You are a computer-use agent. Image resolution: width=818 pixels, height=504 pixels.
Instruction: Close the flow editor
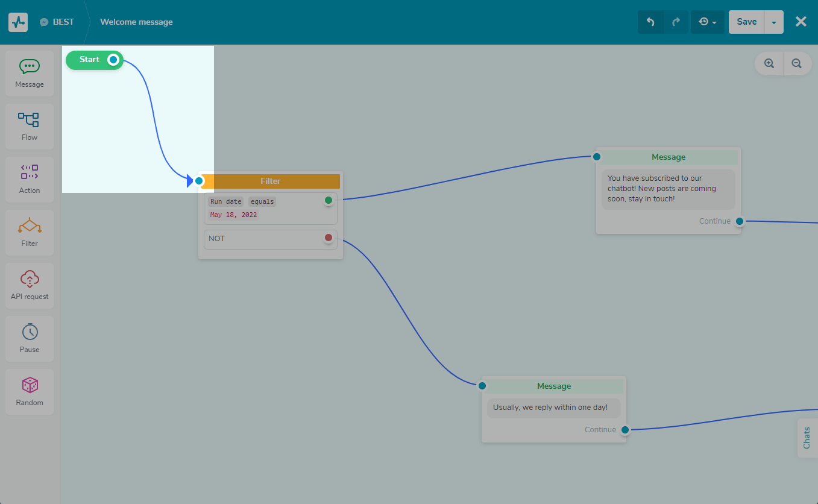pyautogui.click(x=801, y=22)
